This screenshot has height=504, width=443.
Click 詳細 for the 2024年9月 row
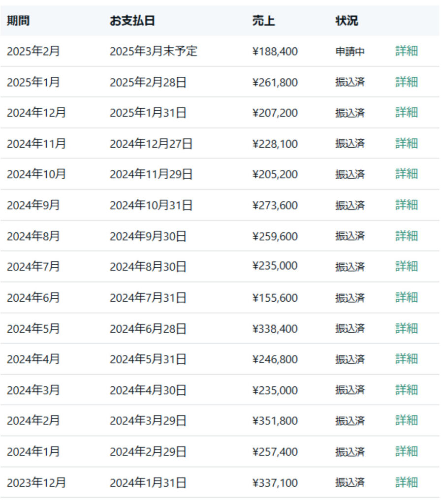point(407,205)
